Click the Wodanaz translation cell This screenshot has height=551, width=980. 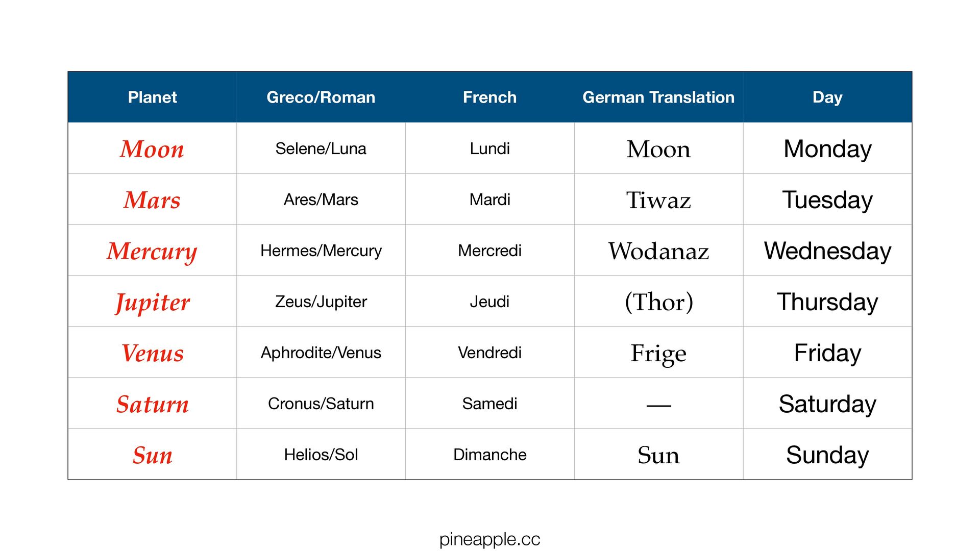[658, 251]
